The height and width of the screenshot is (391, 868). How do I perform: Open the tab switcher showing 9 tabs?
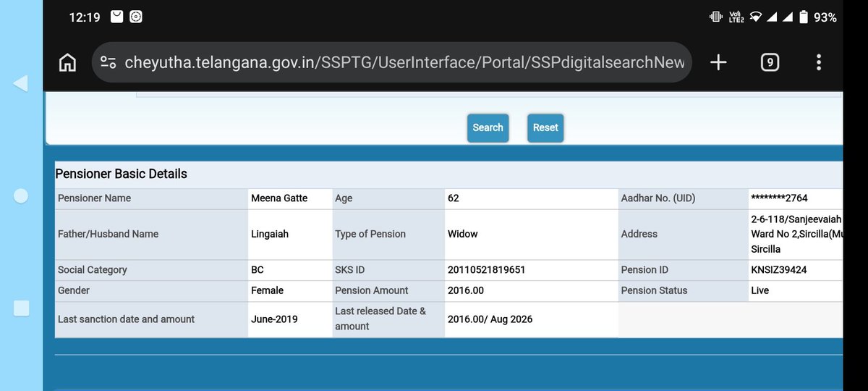pyautogui.click(x=770, y=62)
